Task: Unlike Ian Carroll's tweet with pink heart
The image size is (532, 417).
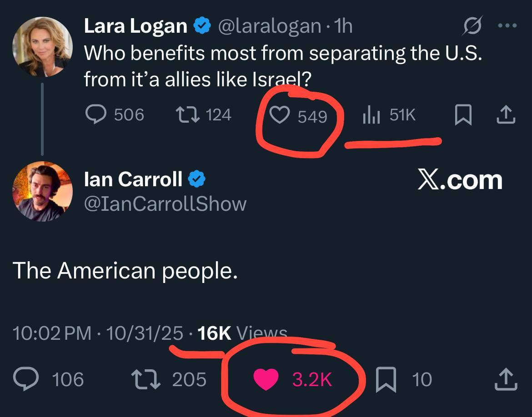Action: pyautogui.click(x=266, y=380)
